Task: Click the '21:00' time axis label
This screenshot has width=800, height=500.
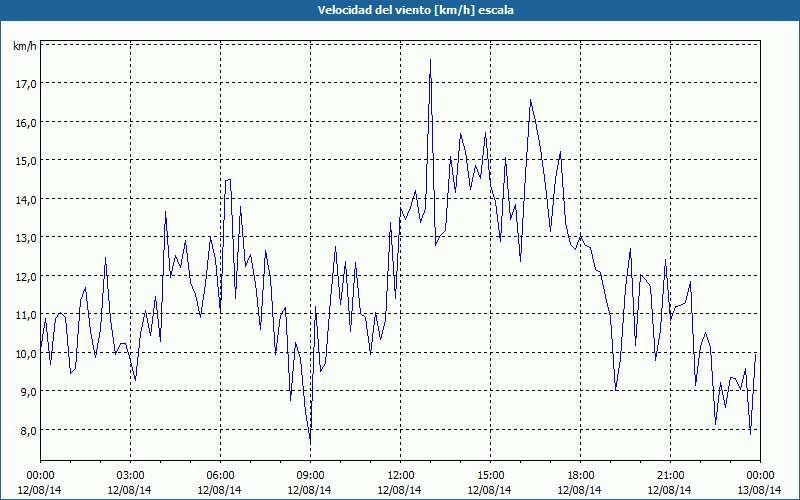Action: click(670, 476)
